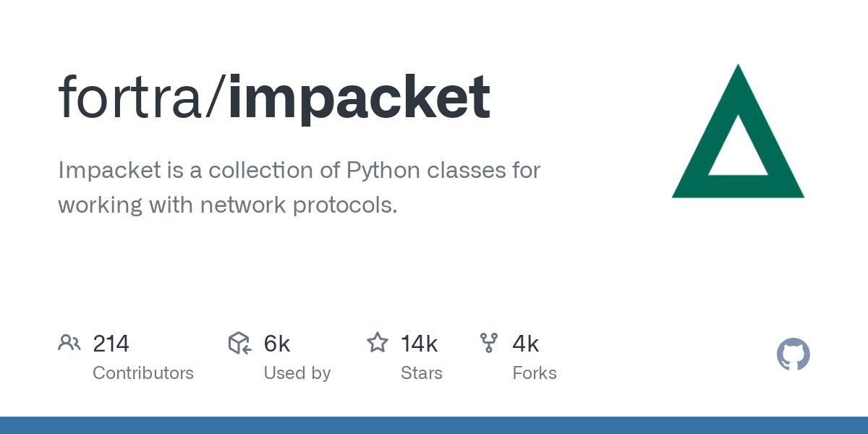Click the Contributors people icon
The width and height of the screenshot is (868, 434).
pos(69,343)
